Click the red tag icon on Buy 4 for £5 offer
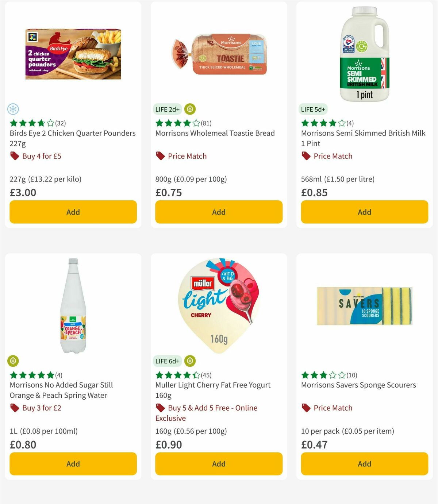The width and height of the screenshot is (438, 504). click(15, 156)
